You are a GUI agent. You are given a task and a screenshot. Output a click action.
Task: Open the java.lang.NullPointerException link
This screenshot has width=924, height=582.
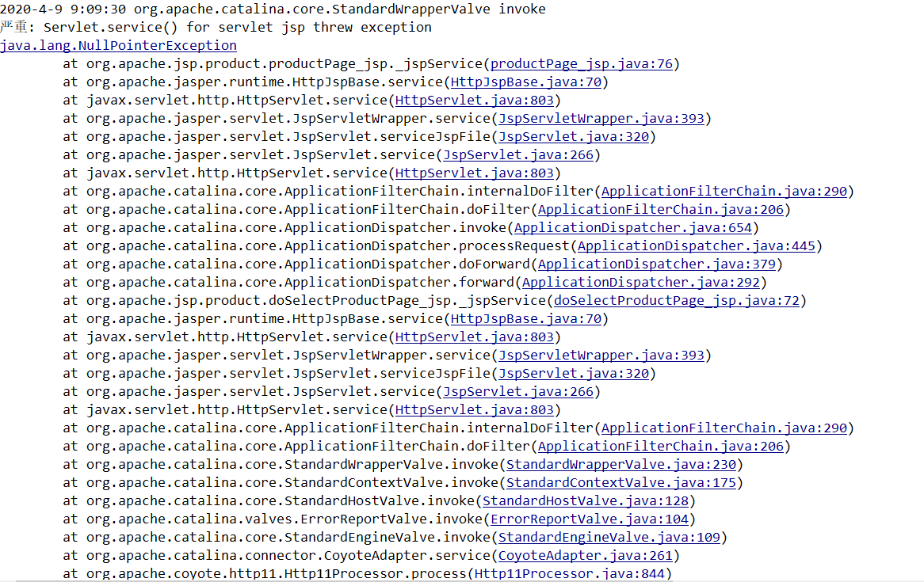118,45
